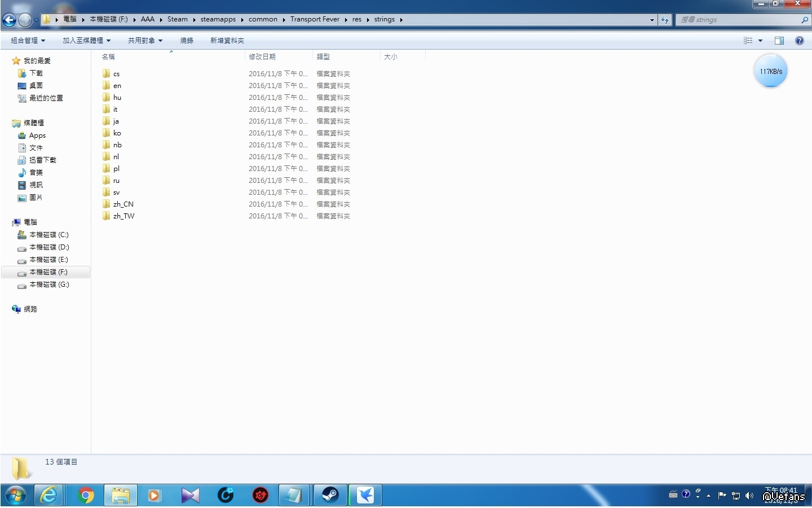The height and width of the screenshot is (508, 812).
Task: Expand the arrow after Steam breadcrumb
Action: pyautogui.click(x=194, y=20)
